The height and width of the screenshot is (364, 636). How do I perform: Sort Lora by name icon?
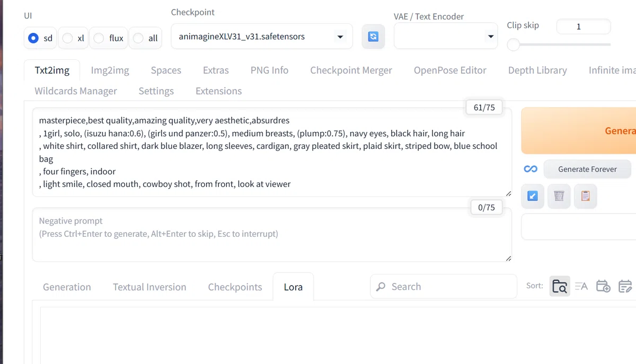pos(581,287)
